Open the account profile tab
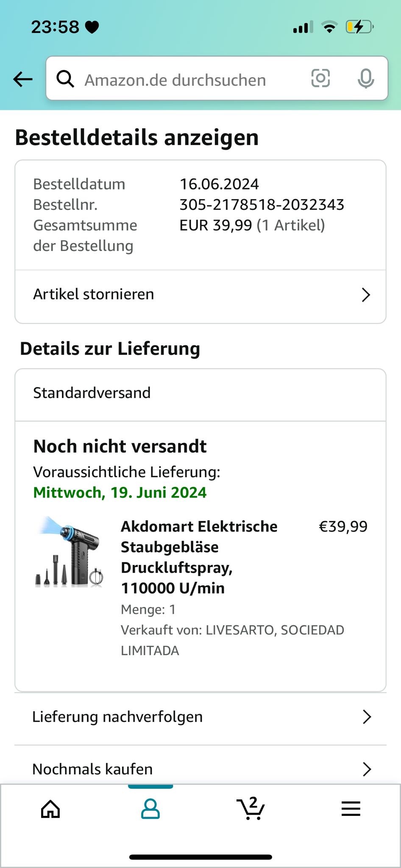Screen dimensions: 401x868 click(150, 809)
